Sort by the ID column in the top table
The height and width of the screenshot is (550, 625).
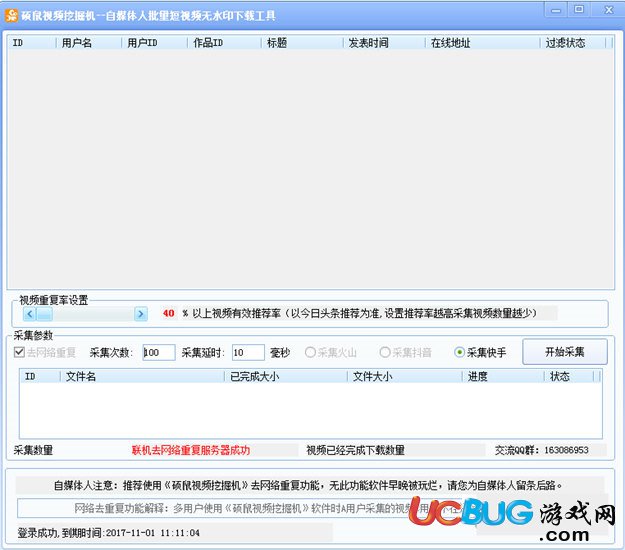point(31,43)
